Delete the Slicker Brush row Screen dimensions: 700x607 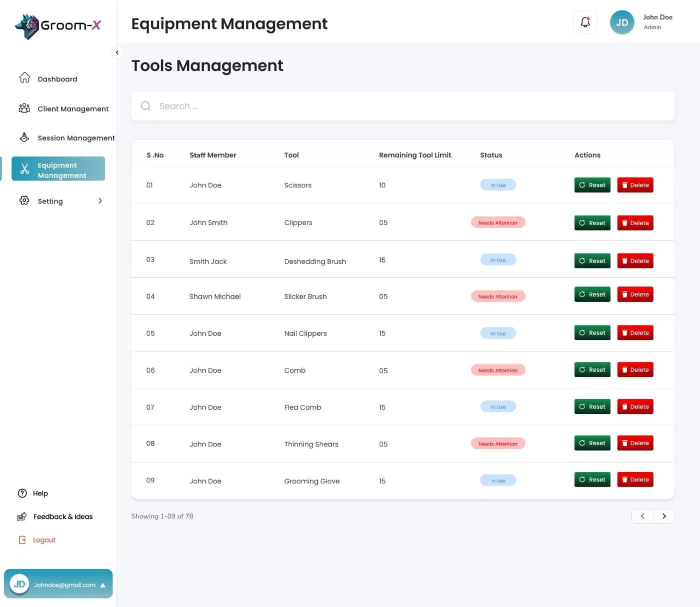tap(635, 294)
